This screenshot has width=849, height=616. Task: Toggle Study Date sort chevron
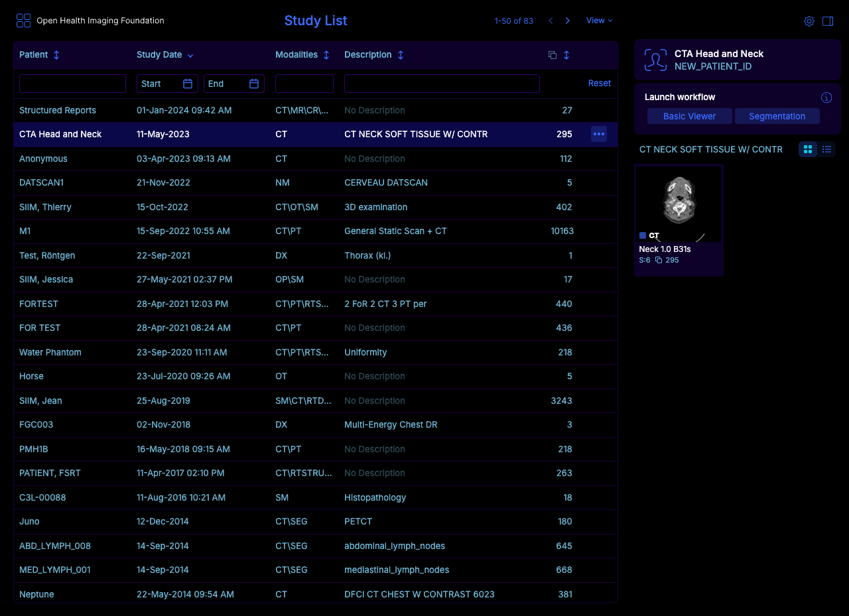tap(190, 56)
